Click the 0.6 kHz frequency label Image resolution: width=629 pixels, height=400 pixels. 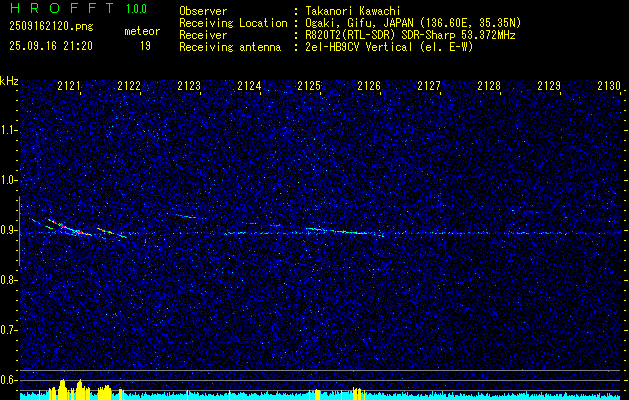8,380
